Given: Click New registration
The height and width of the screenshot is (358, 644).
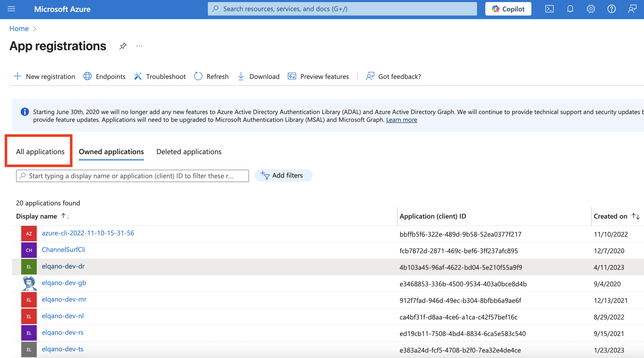Looking at the screenshot, I should 44,76.
